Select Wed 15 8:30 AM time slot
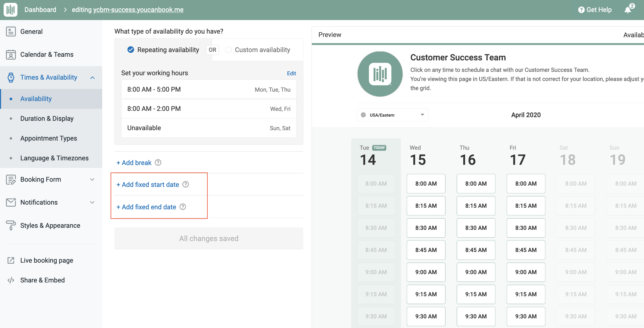644x328 pixels. [426, 228]
